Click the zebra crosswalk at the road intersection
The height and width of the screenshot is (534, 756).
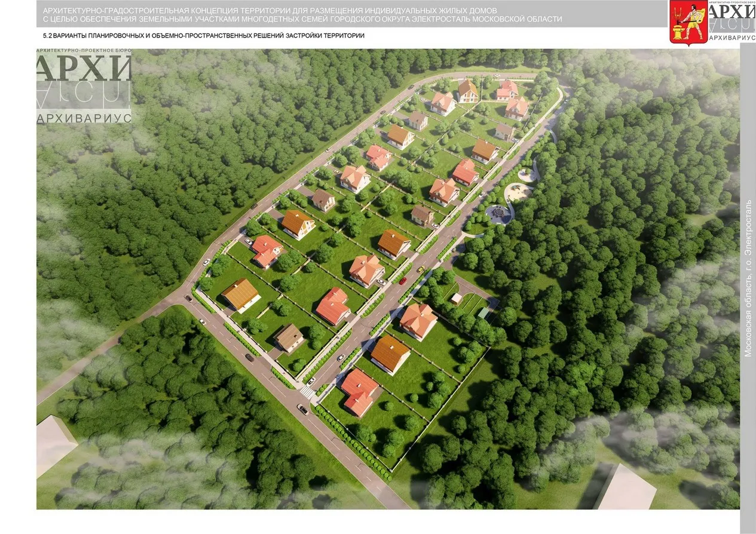pos(307,392)
